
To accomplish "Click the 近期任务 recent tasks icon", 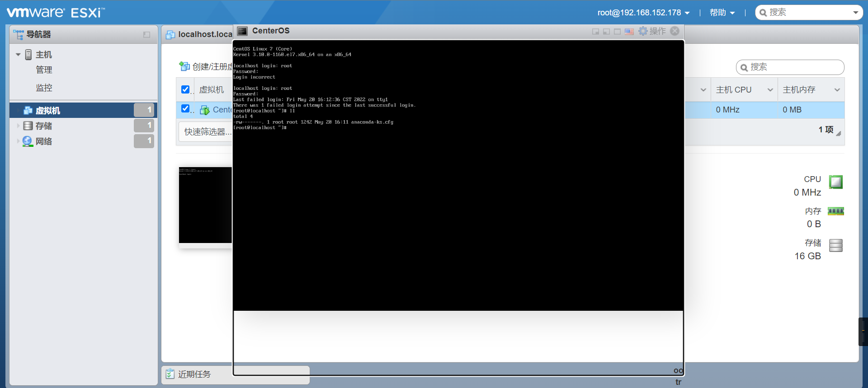I will (x=170, y=374).
